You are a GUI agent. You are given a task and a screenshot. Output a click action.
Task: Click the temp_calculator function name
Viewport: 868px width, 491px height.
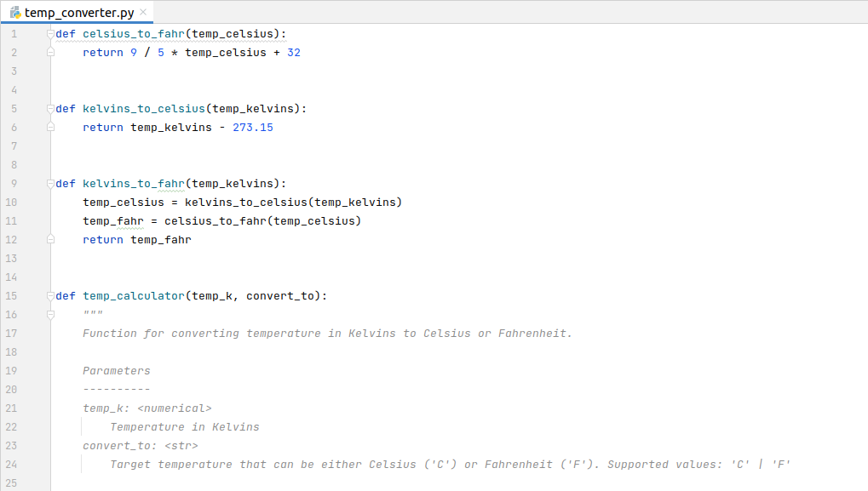coord(134,296)
